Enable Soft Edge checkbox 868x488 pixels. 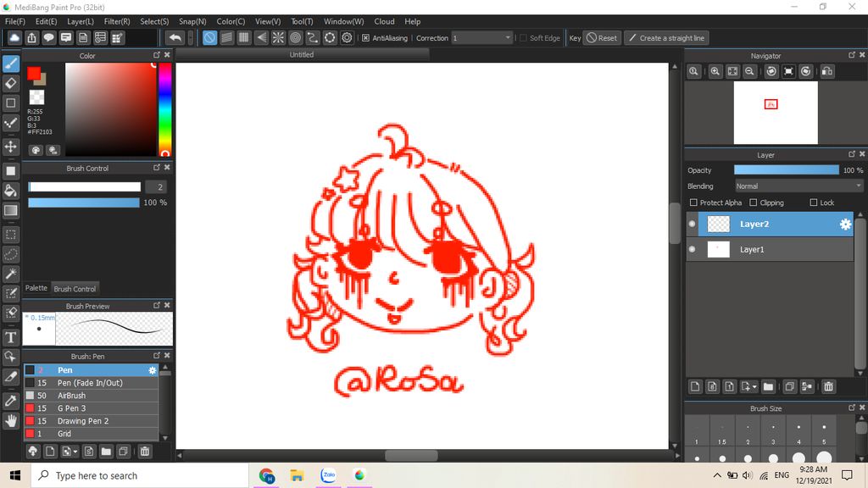[523, 38]
